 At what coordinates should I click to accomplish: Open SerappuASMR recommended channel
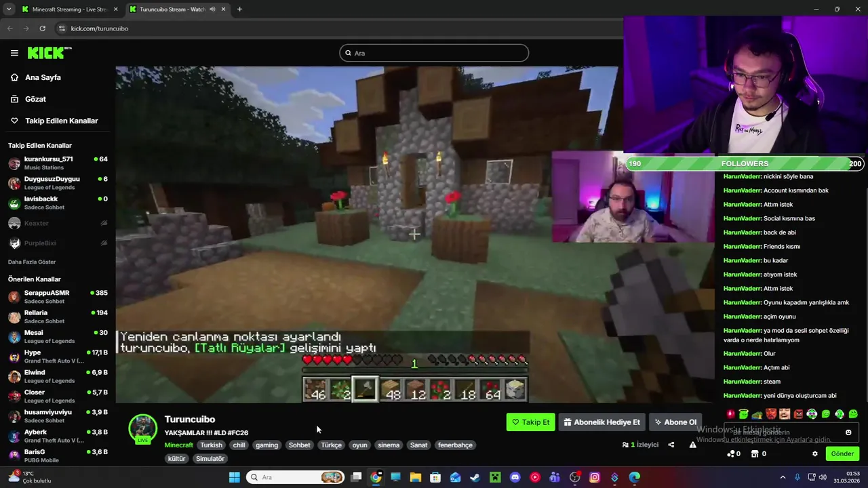[58, 297]
